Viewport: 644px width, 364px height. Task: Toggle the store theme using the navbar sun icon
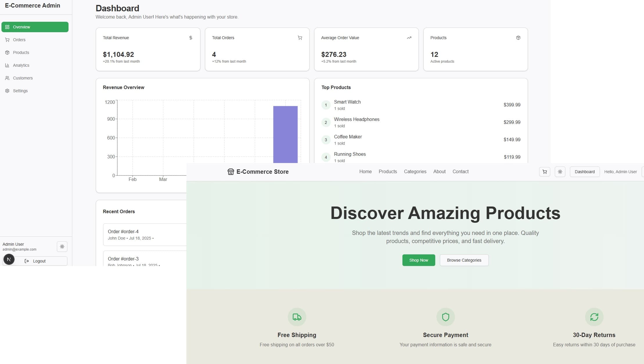click(560, 172)
